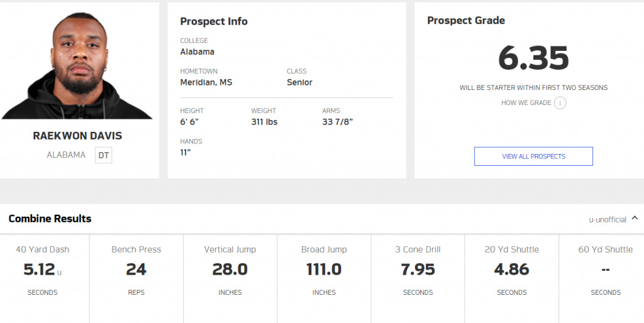Screen dimensions: 644x323
Task: Click the Combine Results heading
Action: tap(50, 219)
